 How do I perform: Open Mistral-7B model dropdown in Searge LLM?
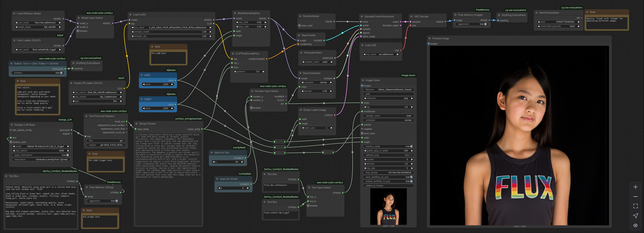pos(41,146)
